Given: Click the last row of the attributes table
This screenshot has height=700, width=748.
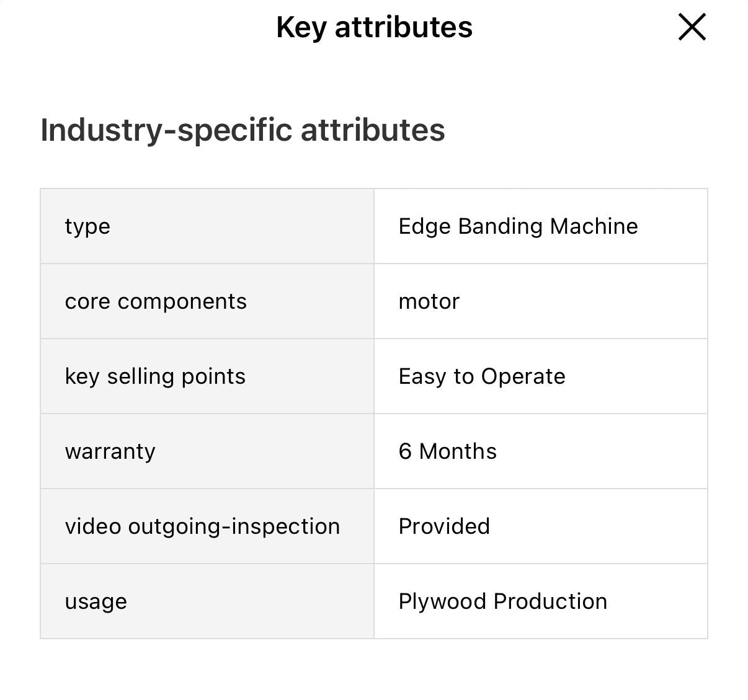Looking at the screenshot, I should 374,600.
